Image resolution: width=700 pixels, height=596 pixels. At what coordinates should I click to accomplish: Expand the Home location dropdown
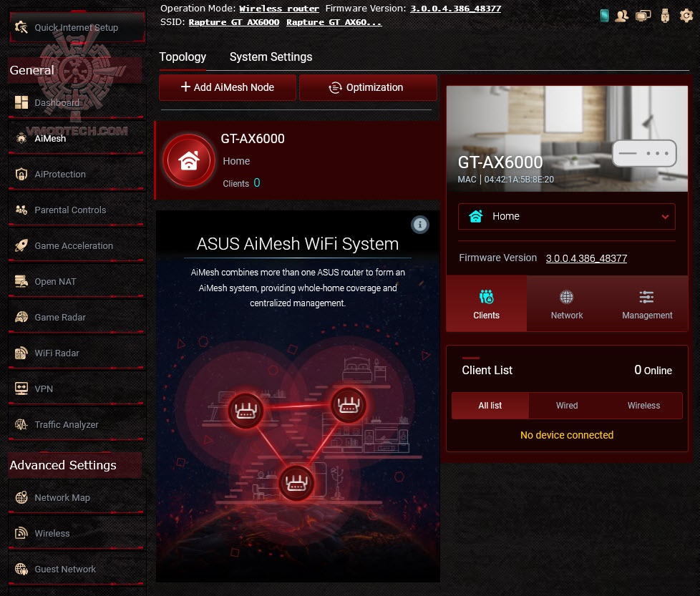click(567, 216)
